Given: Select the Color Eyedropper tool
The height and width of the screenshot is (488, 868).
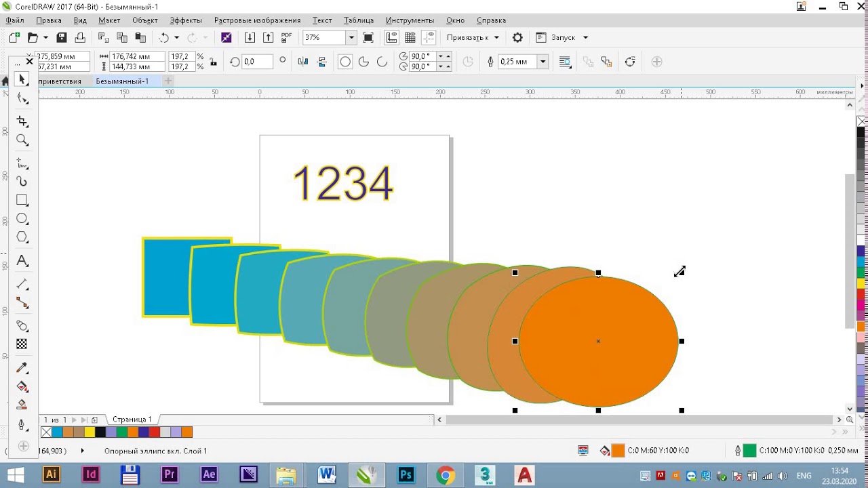Looking at the screenshot, I should [x=22, y=368].
